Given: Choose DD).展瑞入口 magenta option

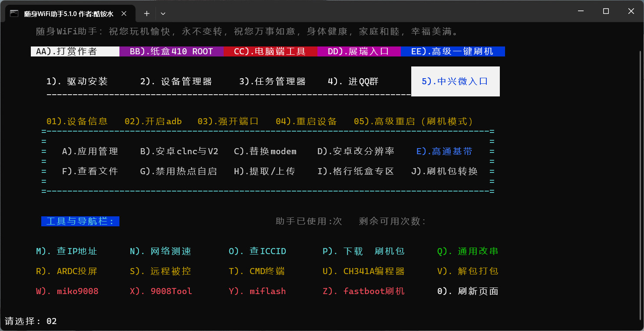Looking at the screenshot, I should pyautogui.click(x=358, y=52).
